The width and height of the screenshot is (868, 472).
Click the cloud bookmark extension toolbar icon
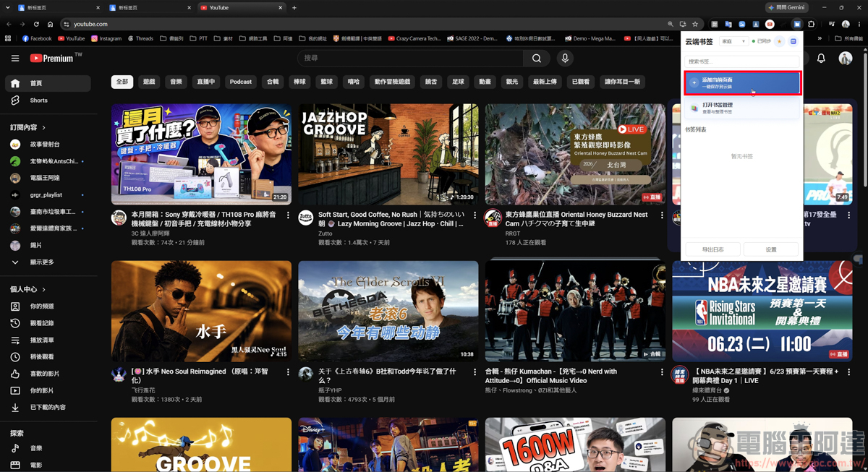click(797, 24)
